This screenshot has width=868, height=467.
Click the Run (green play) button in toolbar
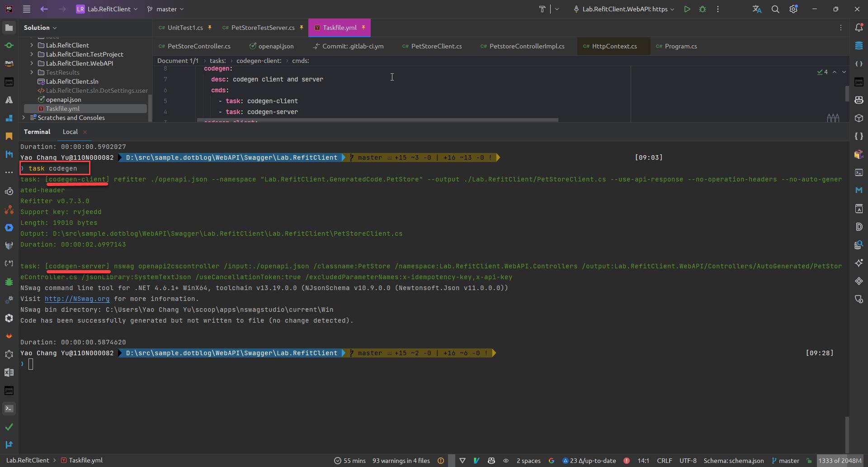[x=687, y=9]
